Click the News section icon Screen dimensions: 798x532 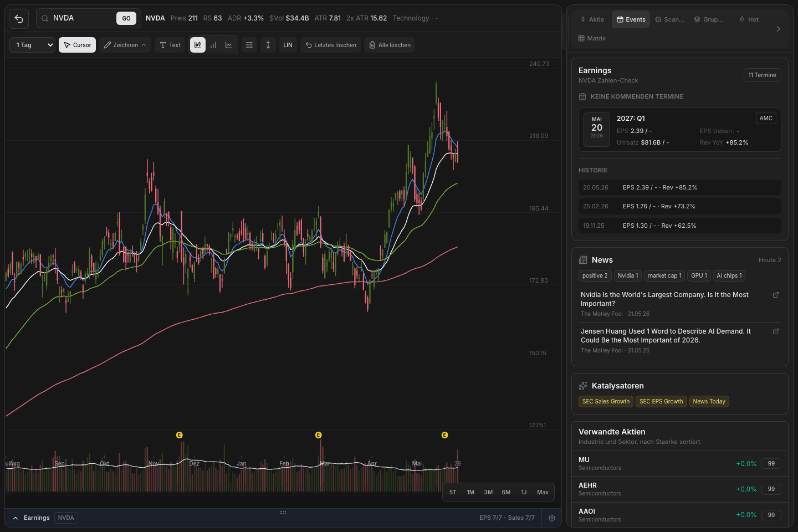[x=583, y=260]
